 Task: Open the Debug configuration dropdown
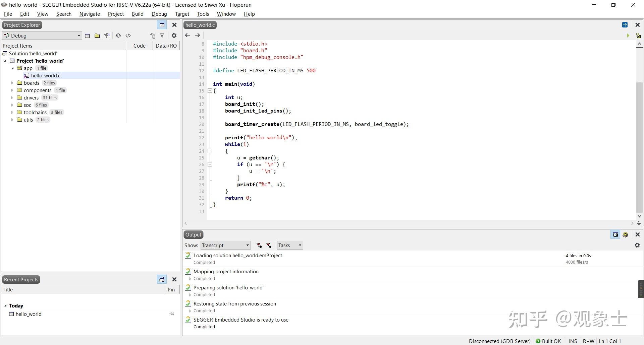click(43, 36)
